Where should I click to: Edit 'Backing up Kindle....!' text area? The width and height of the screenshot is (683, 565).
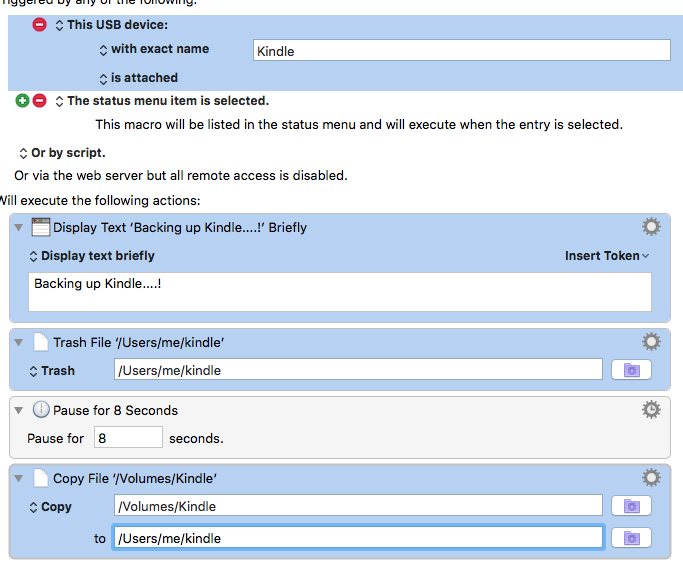(340, 292)
